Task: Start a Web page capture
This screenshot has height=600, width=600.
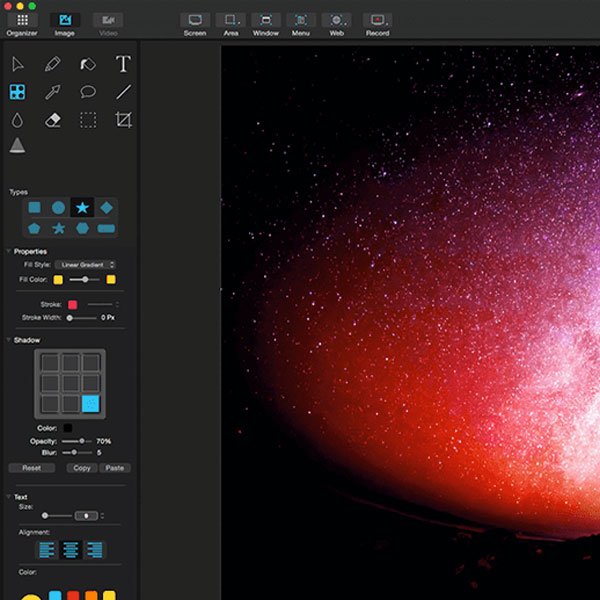Action: point(336,24)
